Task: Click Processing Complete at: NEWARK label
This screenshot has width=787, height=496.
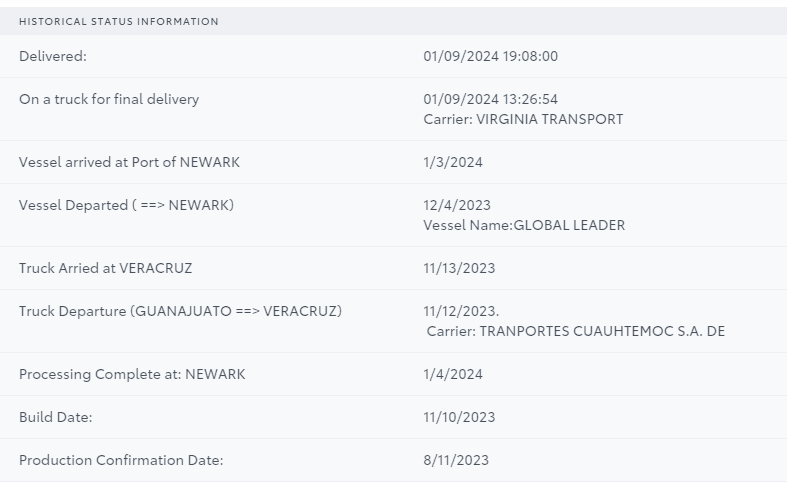Action: [132, 374]
